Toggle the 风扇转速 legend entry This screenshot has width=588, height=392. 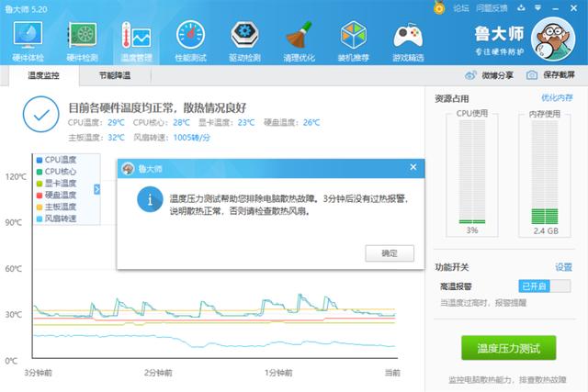click(x=56, y=218)
